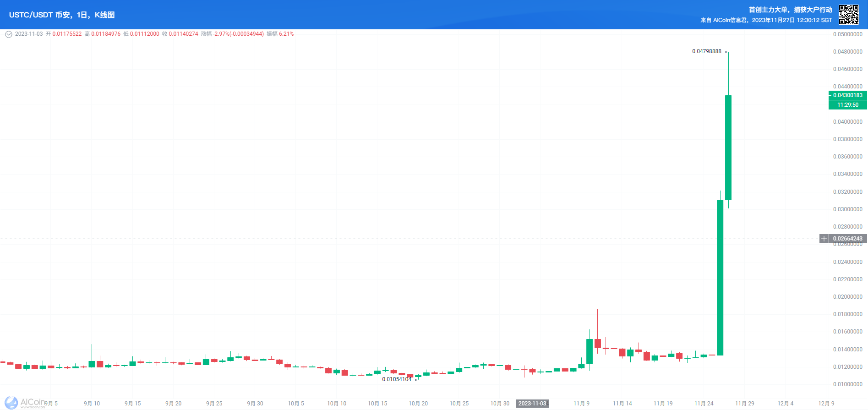Click date axis label 10月 30
The width and height of the screenshot is (868, 410).
click(500, 404)
